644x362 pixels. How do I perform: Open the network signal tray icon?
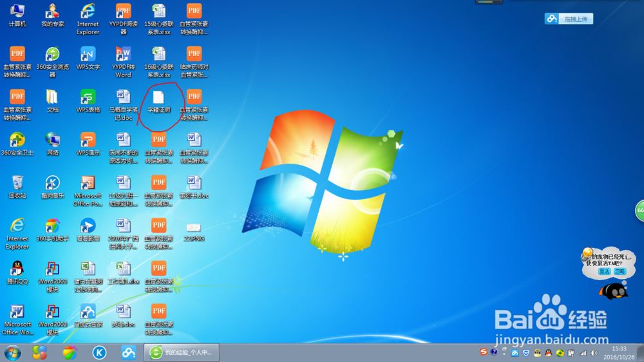(582, 353)
